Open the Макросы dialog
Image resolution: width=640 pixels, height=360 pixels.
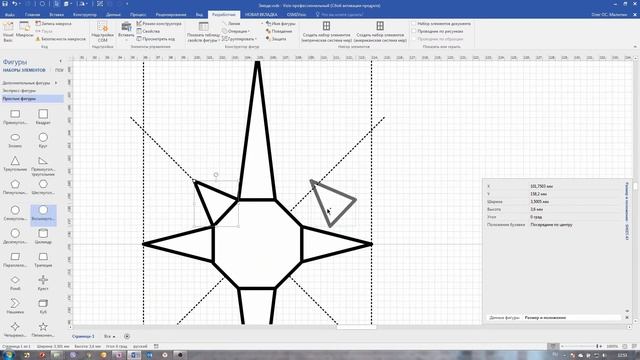(24, 29)
